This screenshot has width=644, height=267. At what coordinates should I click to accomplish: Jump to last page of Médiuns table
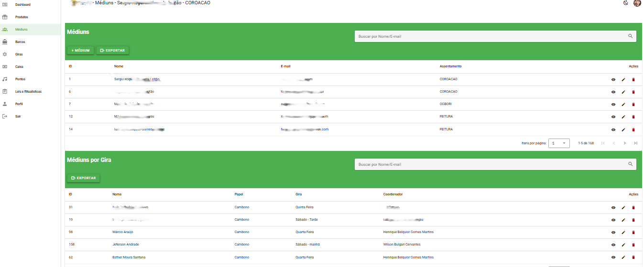pos(635,143)
